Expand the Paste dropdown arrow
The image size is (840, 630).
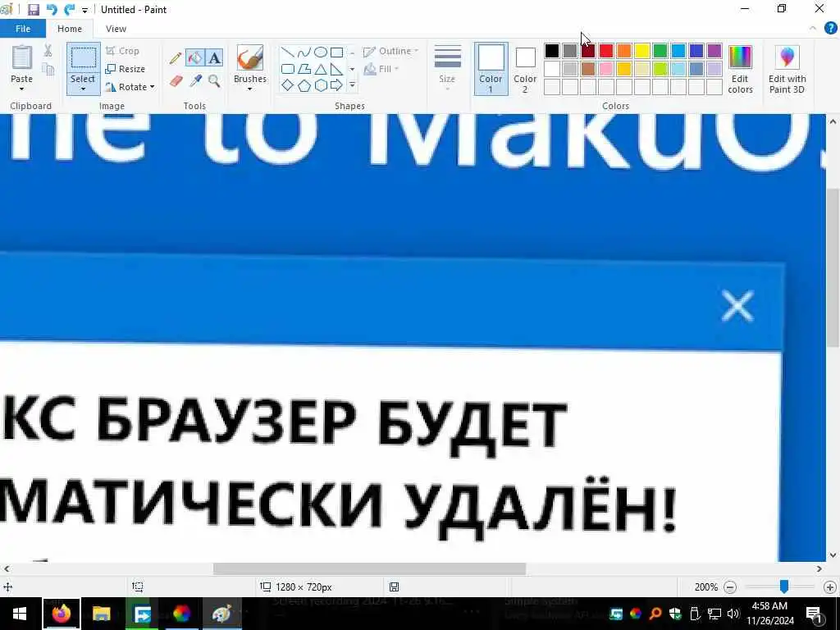(x=21, y=89)
